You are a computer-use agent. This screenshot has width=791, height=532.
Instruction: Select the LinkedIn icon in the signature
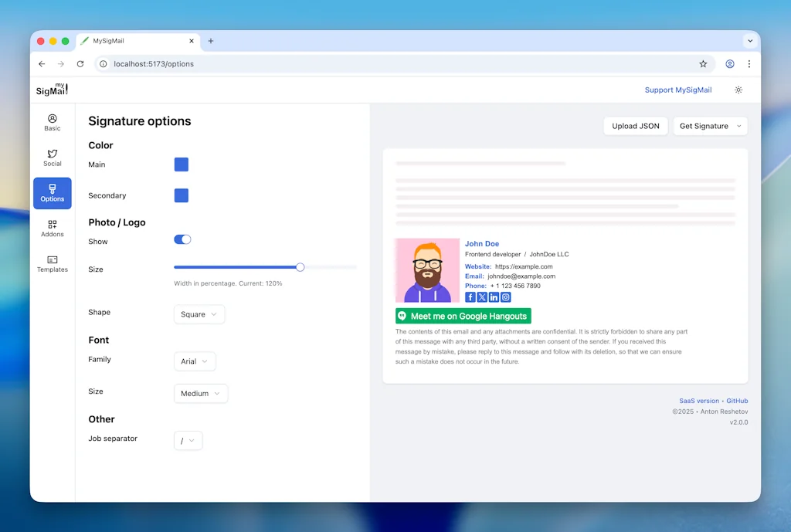(x=494, y=296)
